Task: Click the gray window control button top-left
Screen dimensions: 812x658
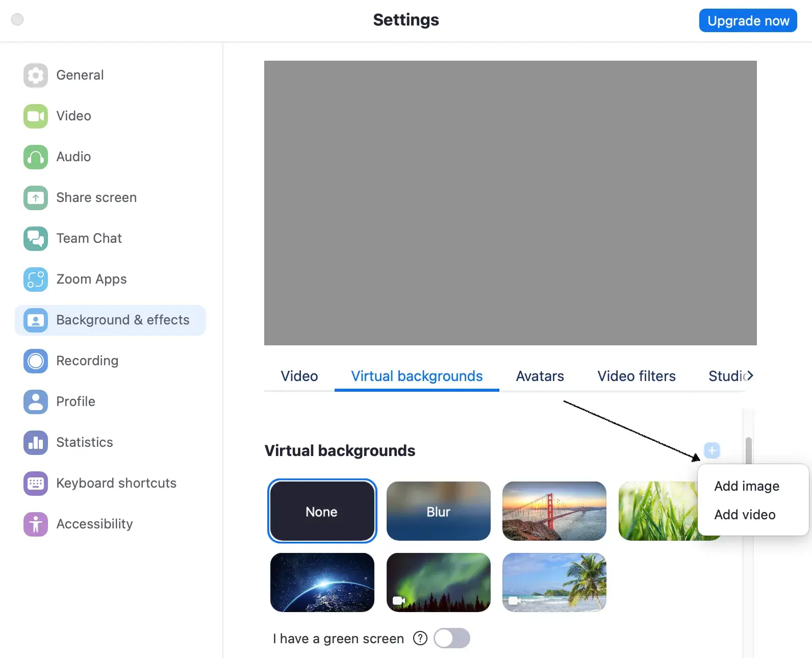Action: [17, 19]
